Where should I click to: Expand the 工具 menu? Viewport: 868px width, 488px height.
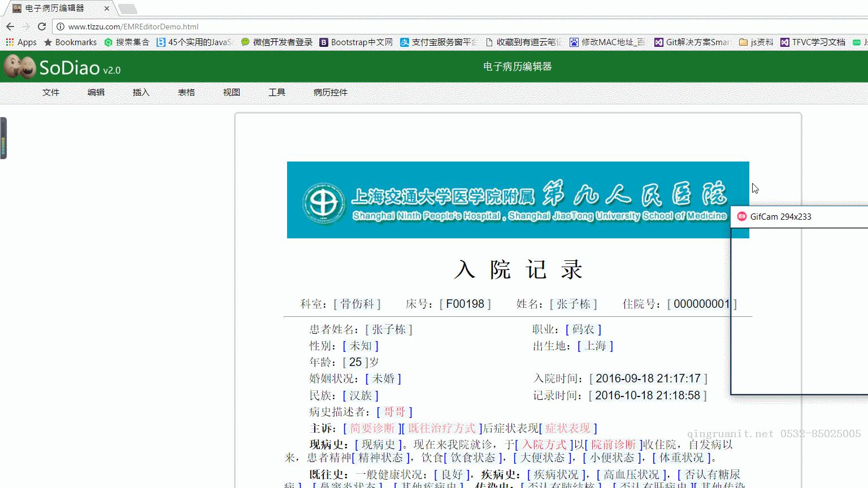(277, 92)
